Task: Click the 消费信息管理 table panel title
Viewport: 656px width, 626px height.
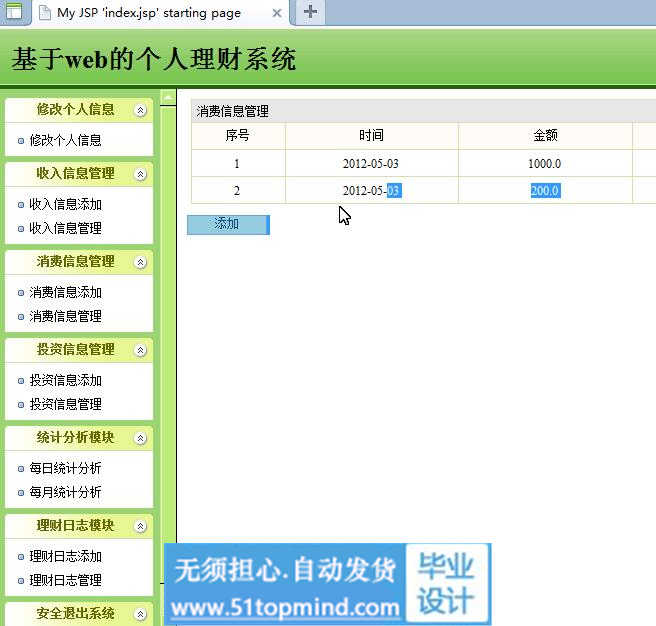Action: (x=233, y=111)
